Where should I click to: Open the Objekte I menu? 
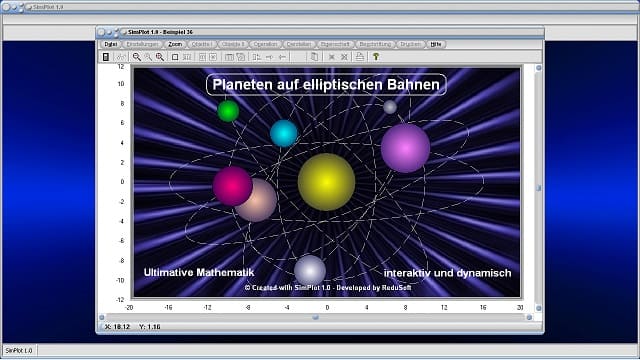(202, 44)
